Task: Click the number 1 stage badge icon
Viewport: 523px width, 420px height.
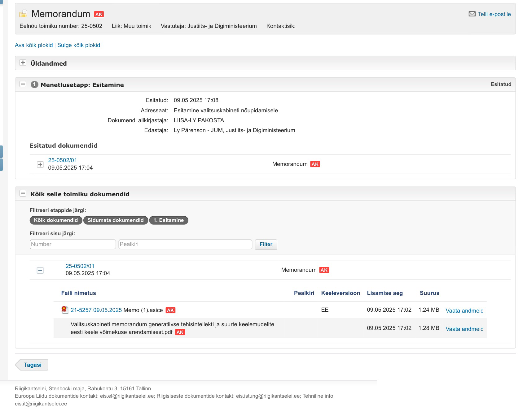Action: (34, 84)
